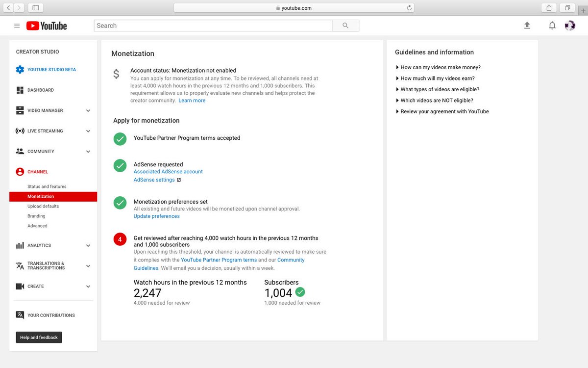
Task: Click the Channel person icon
Action: point(20,172)
